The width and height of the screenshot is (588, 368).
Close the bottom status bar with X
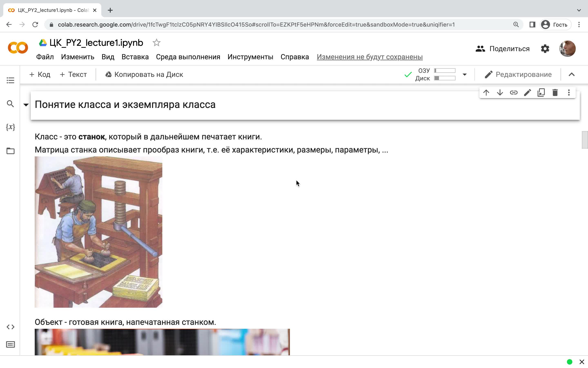tap(582, 362)
